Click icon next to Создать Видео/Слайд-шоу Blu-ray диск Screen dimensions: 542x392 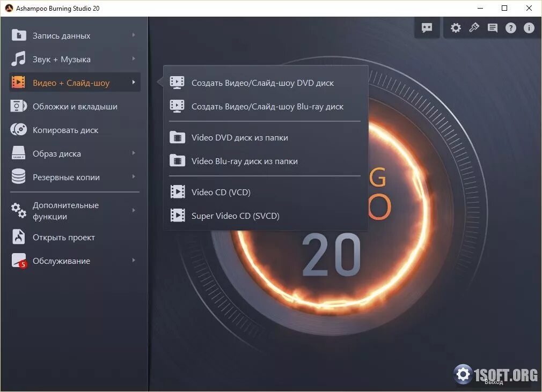[177, 106]
